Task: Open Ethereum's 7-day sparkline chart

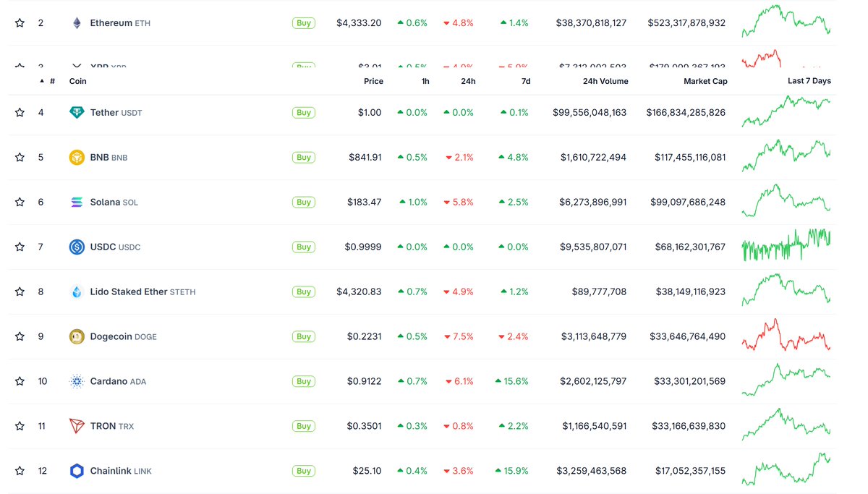Action: (x=786, y=21)
